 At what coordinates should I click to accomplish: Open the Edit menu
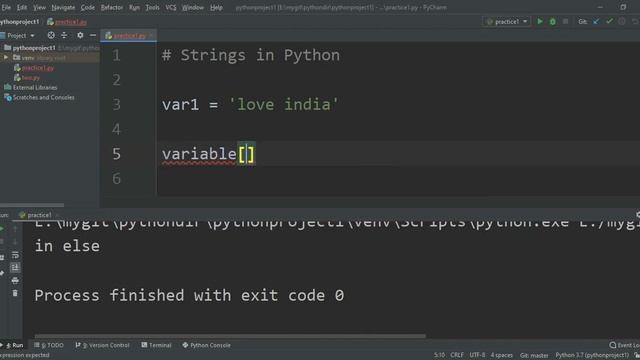[22, 7]
